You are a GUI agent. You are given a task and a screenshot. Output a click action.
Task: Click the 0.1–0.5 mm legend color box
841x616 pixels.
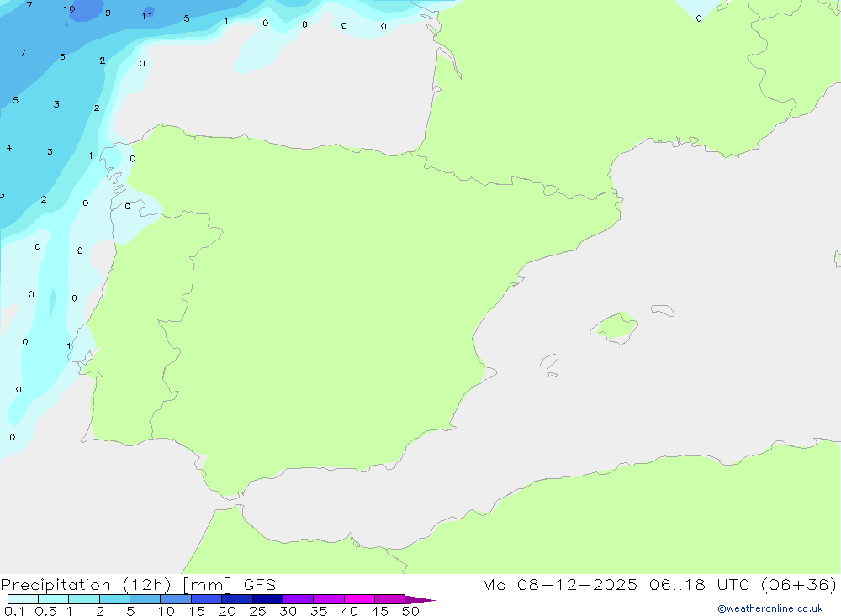23,599
